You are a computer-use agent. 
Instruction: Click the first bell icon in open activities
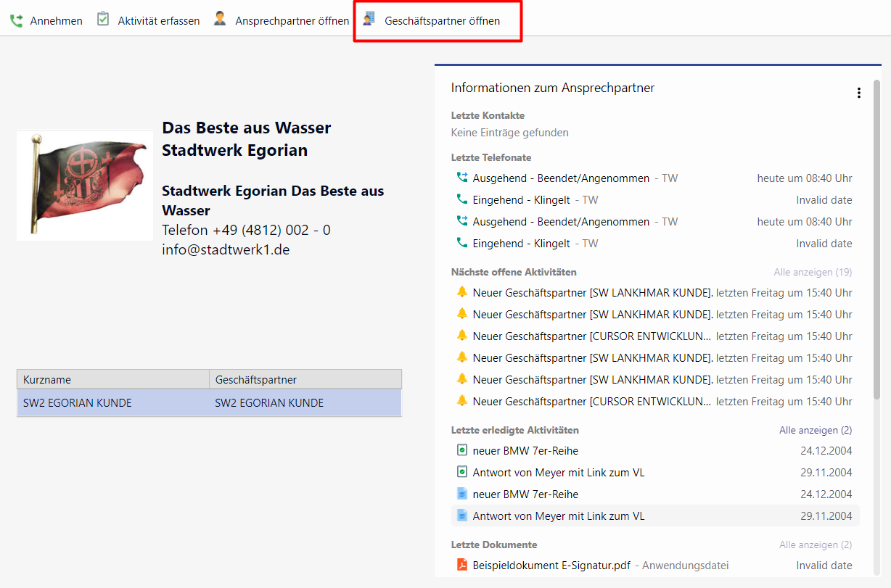click(x=462, y=292)
